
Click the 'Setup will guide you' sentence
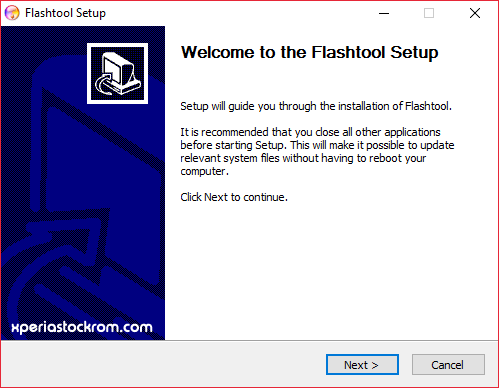click(316, 106)
